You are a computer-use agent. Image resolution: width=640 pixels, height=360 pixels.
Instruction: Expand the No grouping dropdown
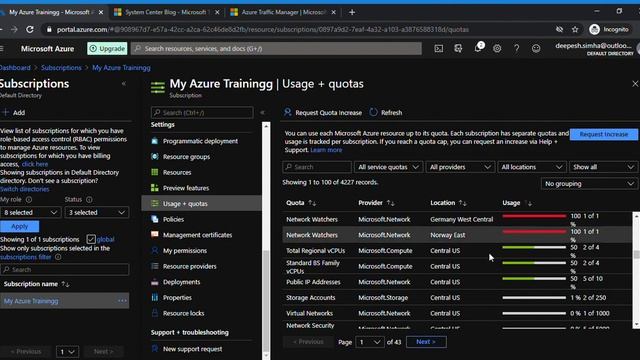589,184
